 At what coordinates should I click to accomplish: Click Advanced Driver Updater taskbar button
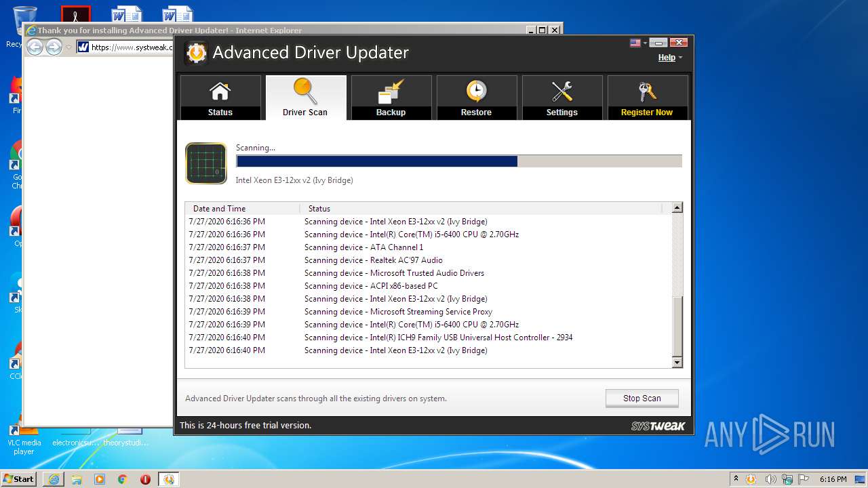pyautogui.click(x=169, y=479)
